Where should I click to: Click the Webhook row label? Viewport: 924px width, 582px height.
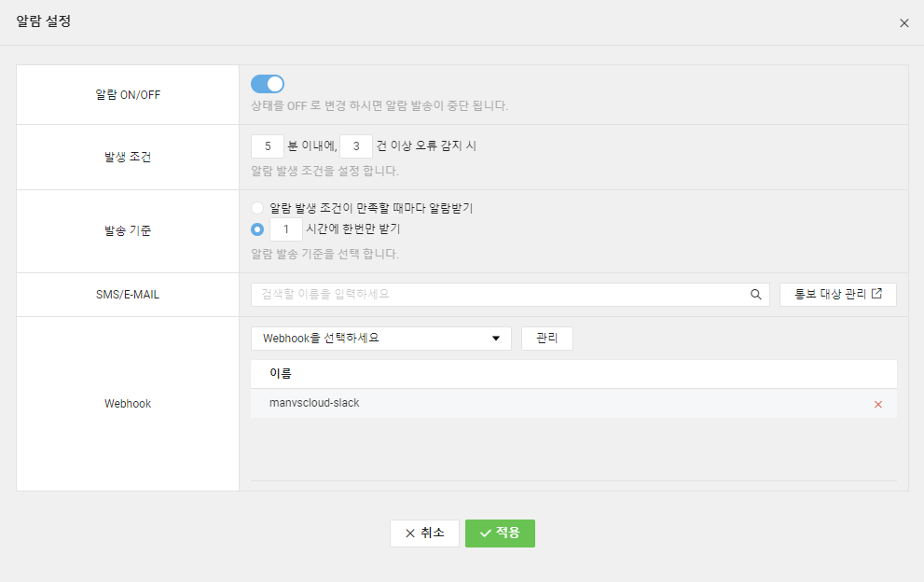click(x=128, y=404)
